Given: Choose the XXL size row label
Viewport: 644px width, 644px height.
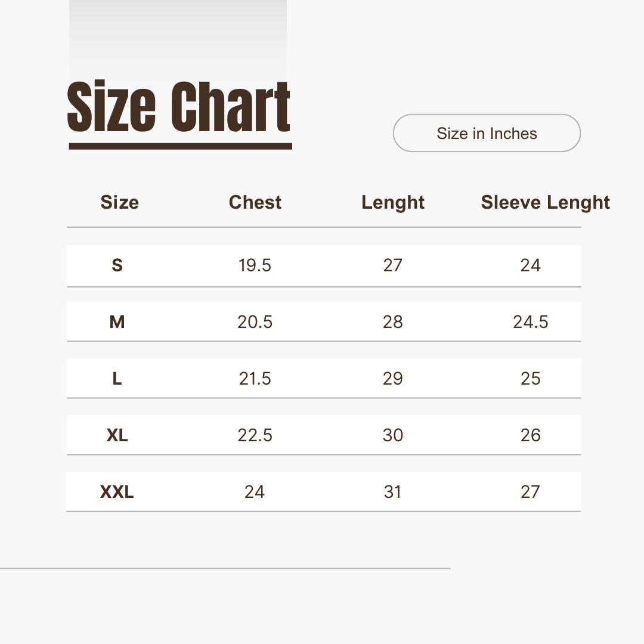Looking at the screenshot, I should (117, 492).
